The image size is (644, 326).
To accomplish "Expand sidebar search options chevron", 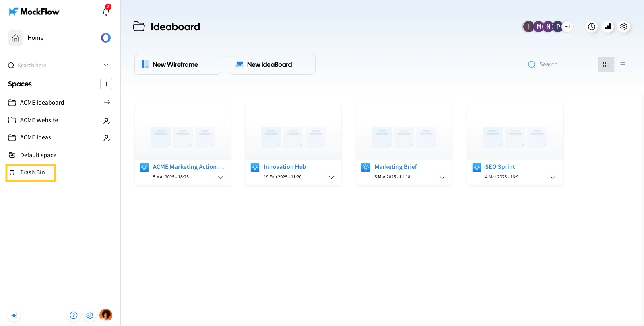I will pyautogui.click(x=106, y=65).
